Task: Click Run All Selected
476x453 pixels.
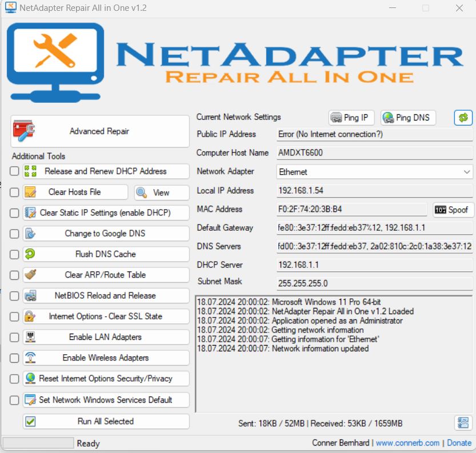Action: (x=106, y=422)
